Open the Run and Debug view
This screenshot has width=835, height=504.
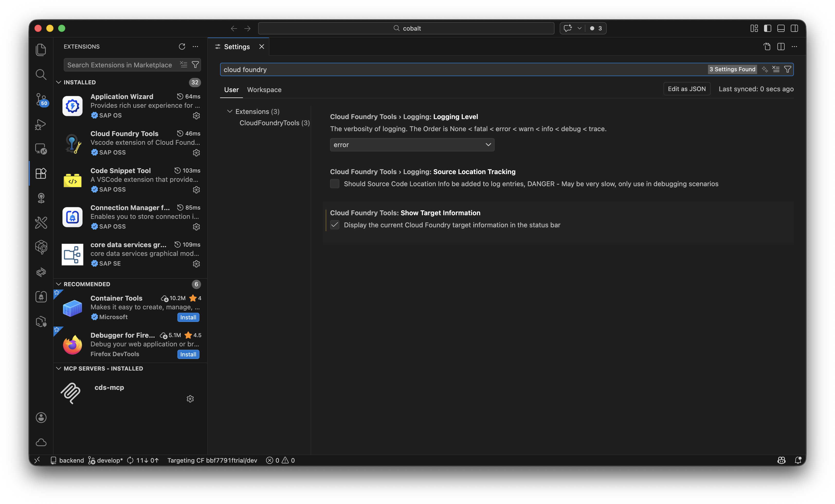(41, 124)
